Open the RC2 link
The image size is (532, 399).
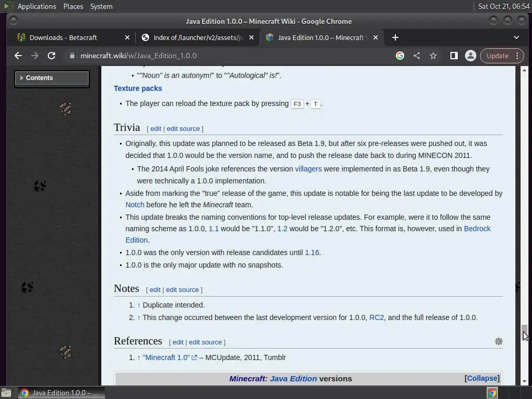tap(377, 318)
